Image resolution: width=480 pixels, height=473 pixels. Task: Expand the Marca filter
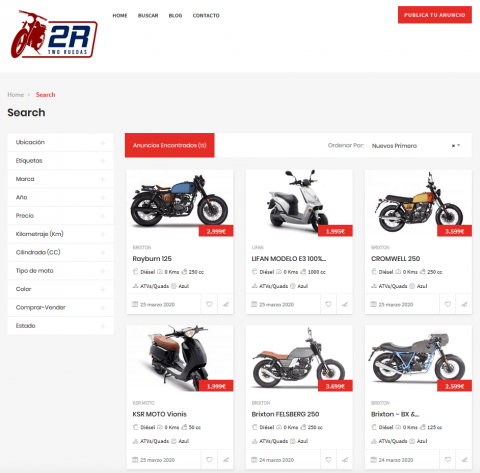(x=61, y=179)
